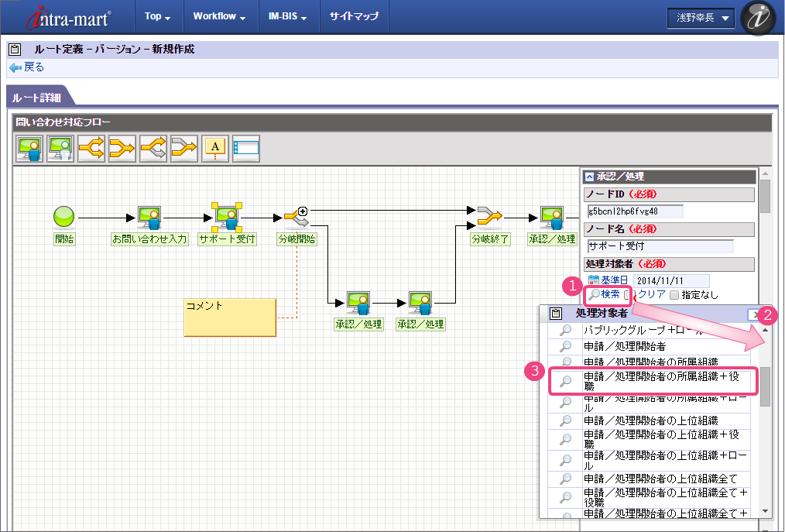Click the page icon beside ルート定義 title
This screenshot has width=785, height=532.
point(15,49)
